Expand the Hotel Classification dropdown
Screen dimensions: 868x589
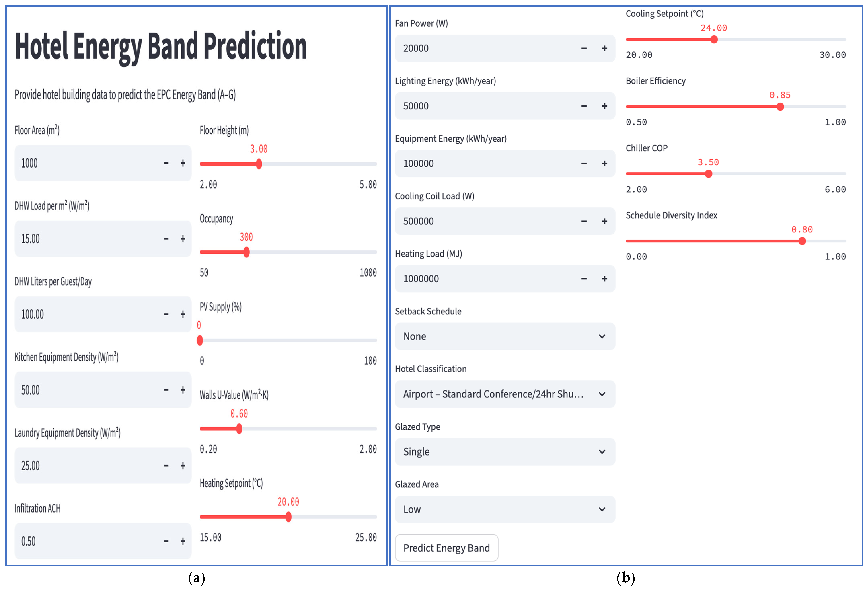(505, 394)
